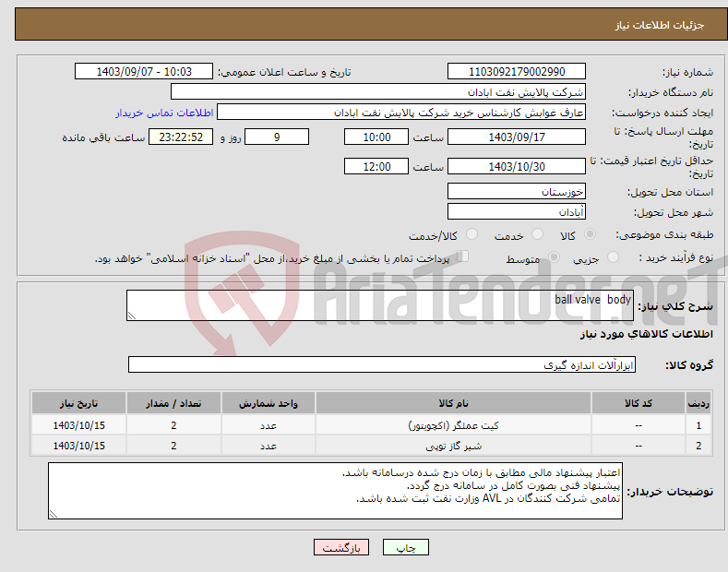Click the delivery province field خوزستان
Image resolution: width=728 pixels, height=572 pixels.
[517, 191]
